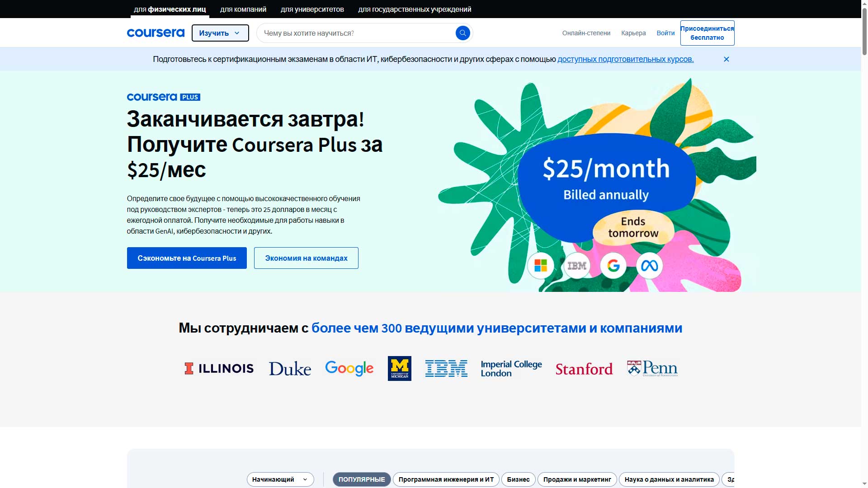This screenshot has height=488, width=868.
Task: Click Присоединиться бесплатно button
Action: pos(707,33)
